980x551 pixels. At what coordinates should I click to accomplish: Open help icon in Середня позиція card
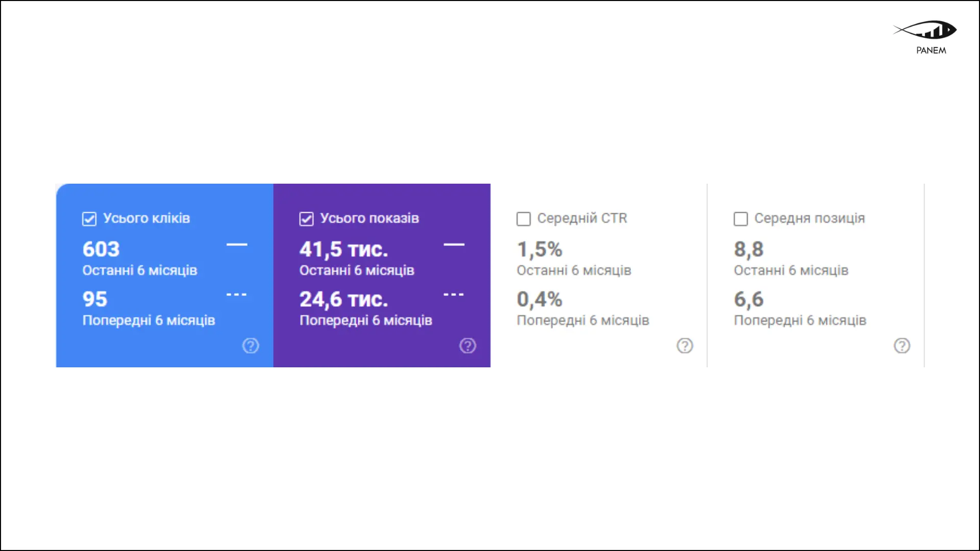(x=901, y=346)
